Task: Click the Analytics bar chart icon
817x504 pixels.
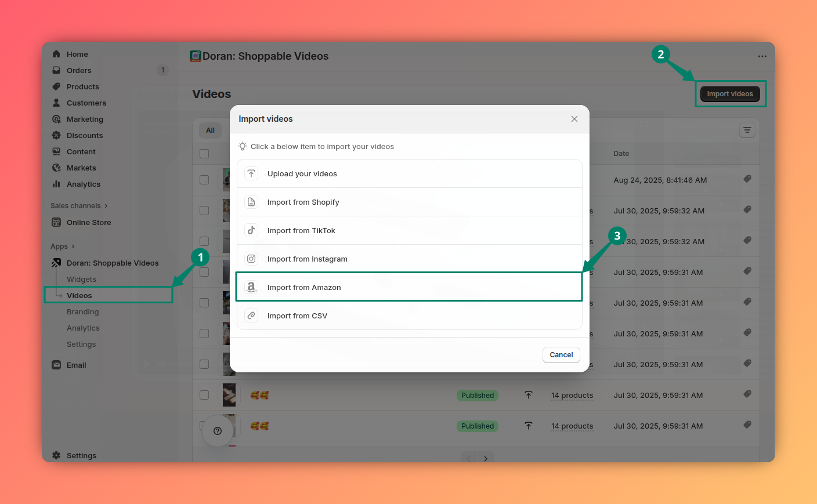Action: [x=56, y=184]
